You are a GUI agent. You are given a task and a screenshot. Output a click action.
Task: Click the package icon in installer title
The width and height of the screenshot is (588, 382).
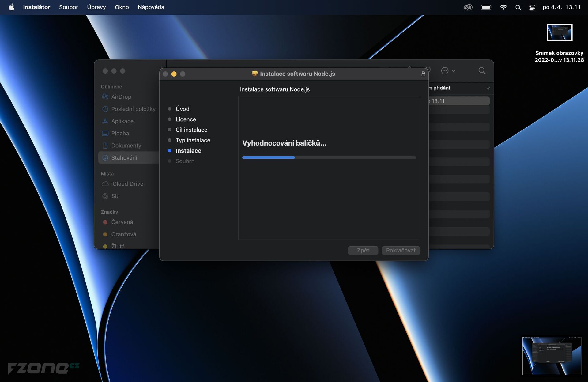tap(254, 74)
